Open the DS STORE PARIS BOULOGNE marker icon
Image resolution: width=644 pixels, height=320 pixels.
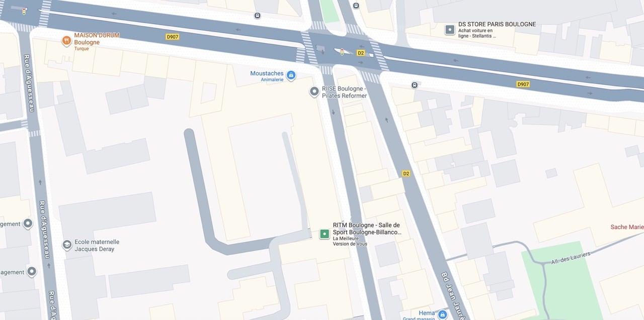pos(450,30)
